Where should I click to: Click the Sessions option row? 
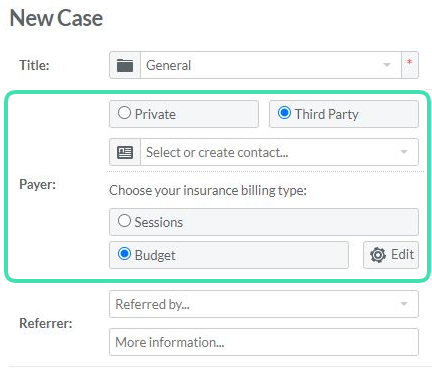click(264, 222)
